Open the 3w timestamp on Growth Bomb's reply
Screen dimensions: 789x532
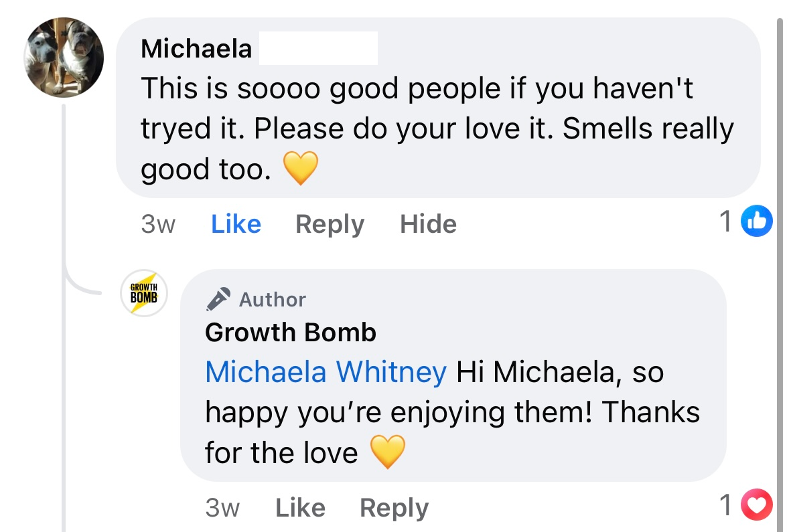(222, 508)
